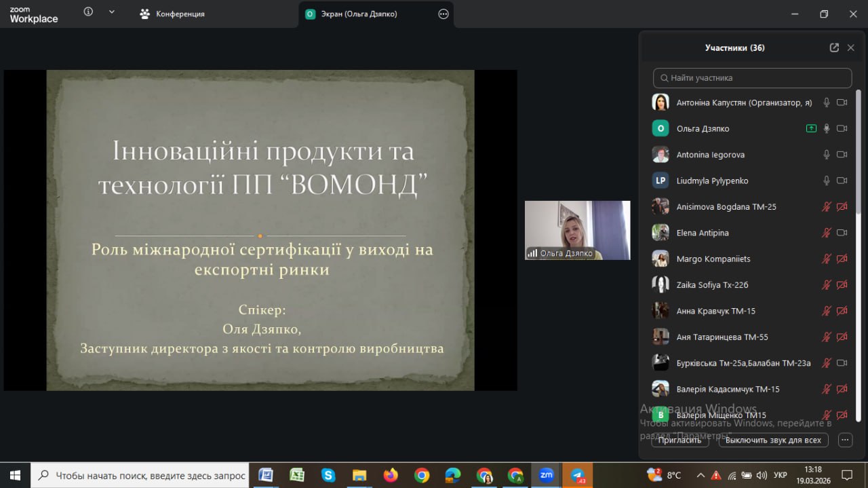Toggle microphone for Антоніна Капустян

pos(826,102)
